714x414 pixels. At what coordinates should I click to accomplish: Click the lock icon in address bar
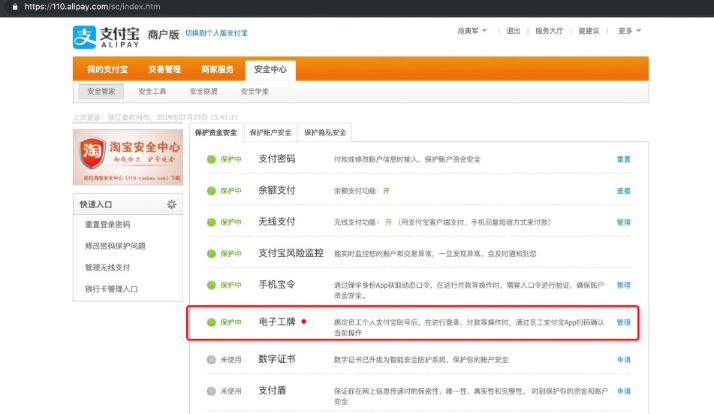point(15,7)
